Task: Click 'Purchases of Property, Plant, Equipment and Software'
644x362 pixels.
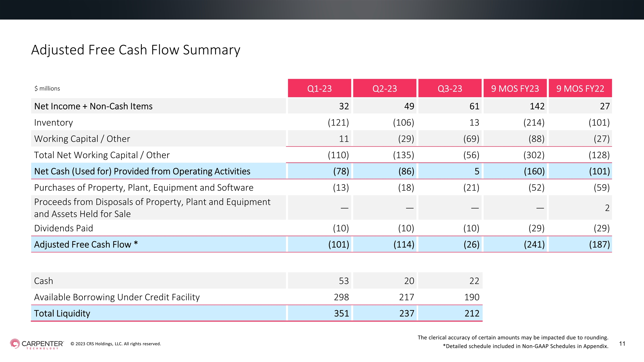Action: (x=144, y=188)
